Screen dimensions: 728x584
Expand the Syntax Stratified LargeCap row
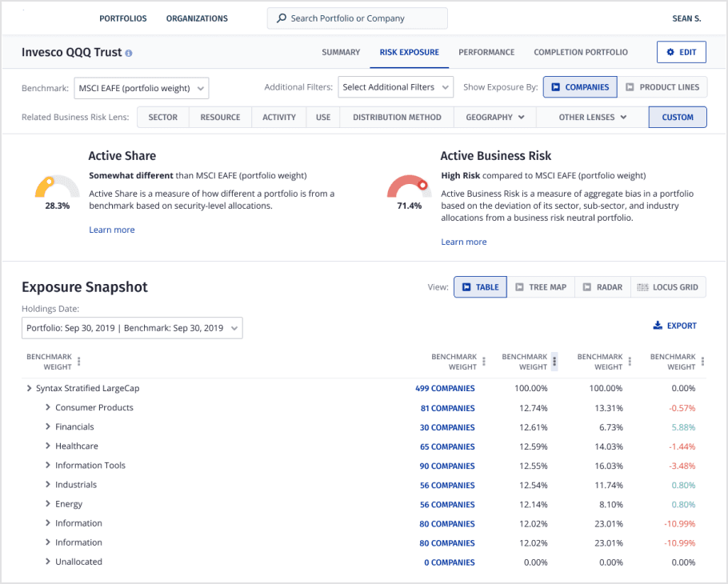coord(30,388)
